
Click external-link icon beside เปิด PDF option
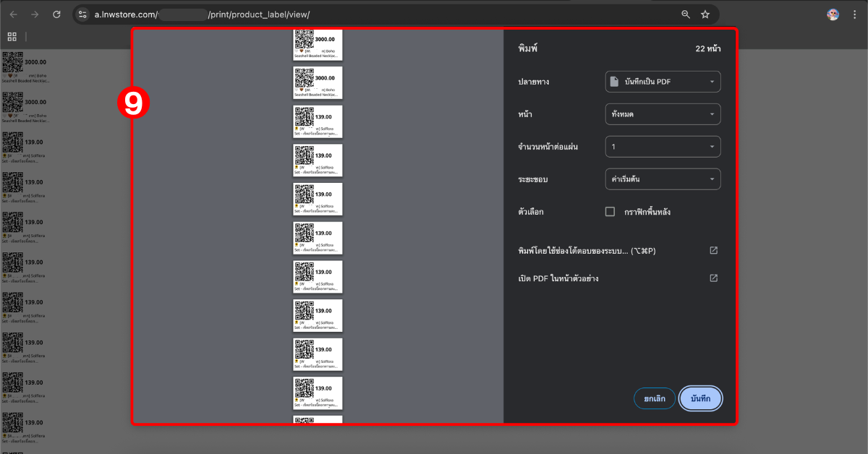coord(713,278)
